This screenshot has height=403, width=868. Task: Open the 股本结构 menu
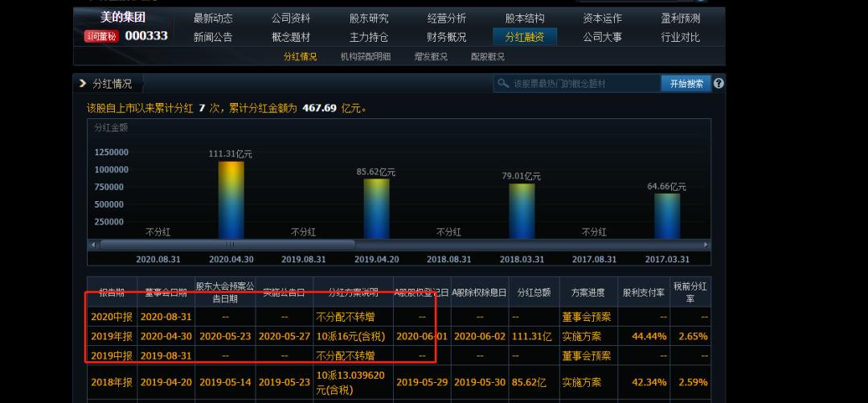(x=525, y=19)
